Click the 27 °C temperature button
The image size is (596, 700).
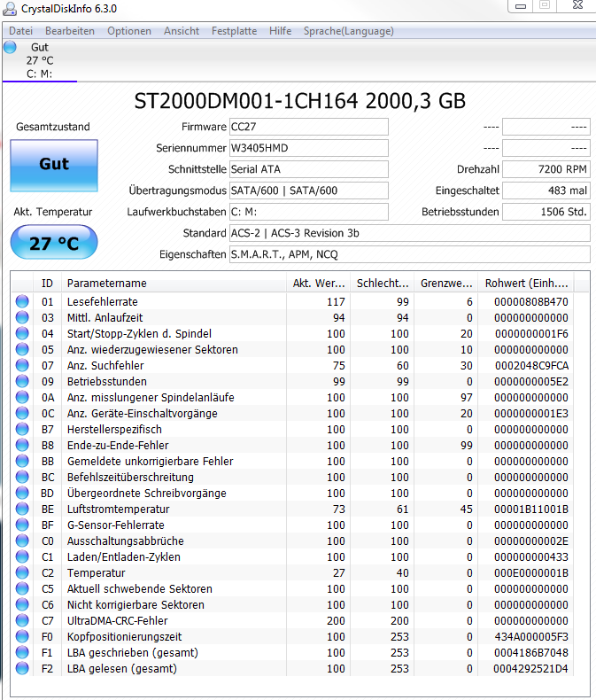coord(54,242)
